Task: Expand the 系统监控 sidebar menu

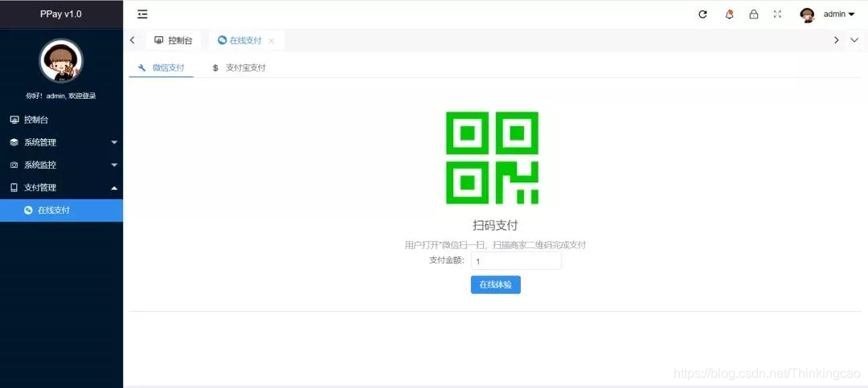Action: (x=61, y=165)
